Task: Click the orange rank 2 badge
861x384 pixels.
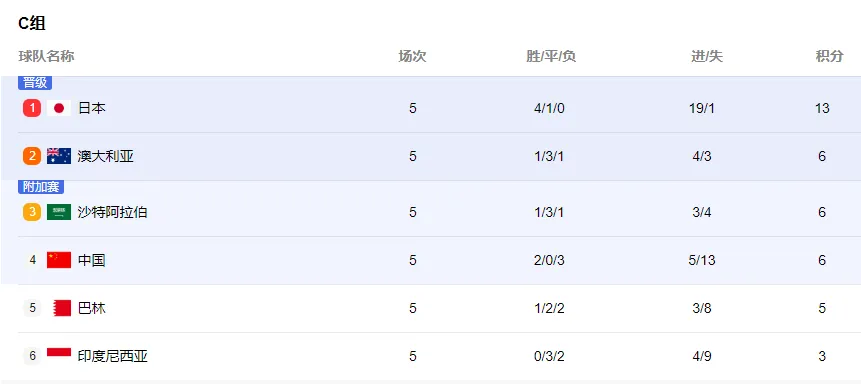Action: click(32, 157)
